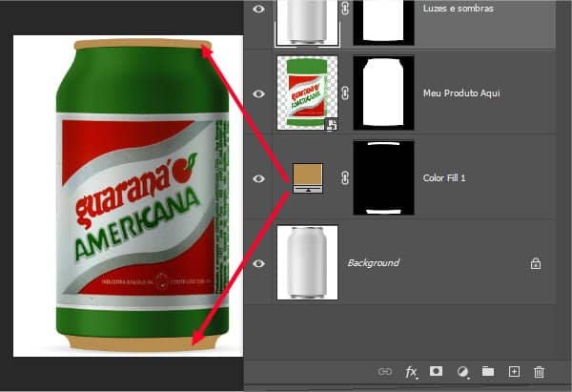Screen dimensions: 572x392
Task: Create a new layer group
Action: pos(488,372)
